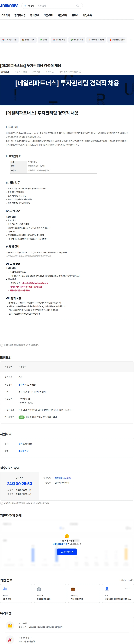This screenshot has width=134, height=644.
Task: Open the 기업·연봉 menu
Action: [62, 16]
